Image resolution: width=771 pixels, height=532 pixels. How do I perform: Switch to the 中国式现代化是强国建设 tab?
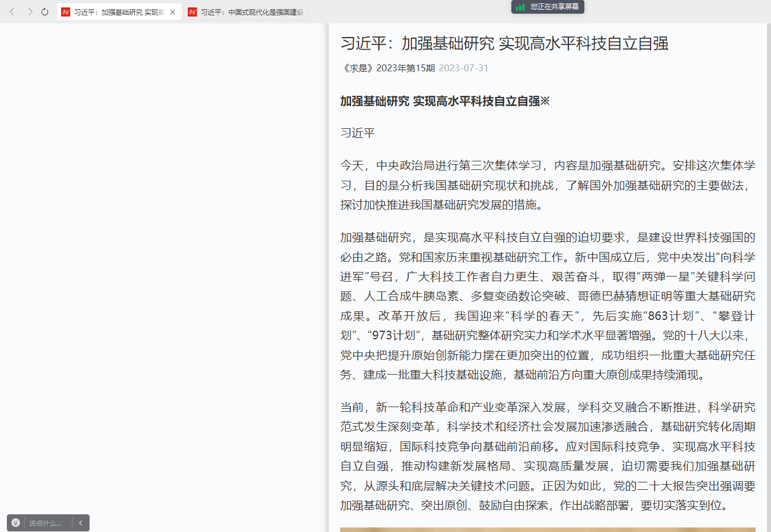pyautogui.click(x=252, y=12)
